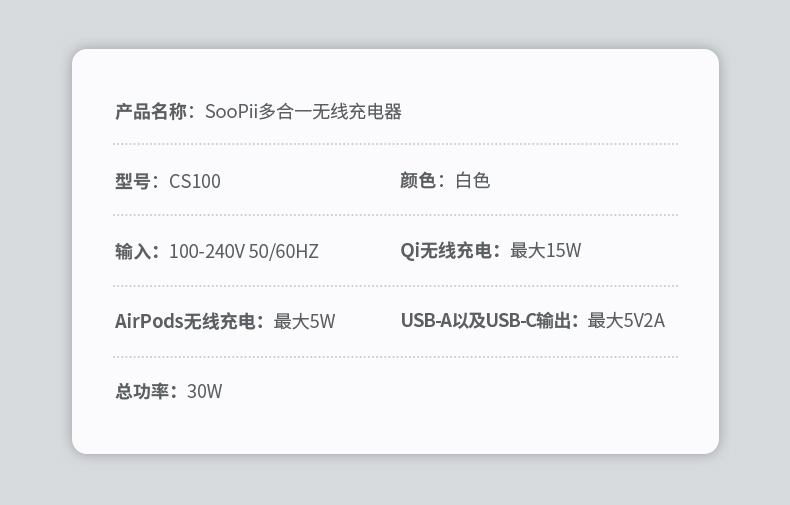Click the Qi无线充电 label
Screen dimensions: 790x505
point(446,251)
